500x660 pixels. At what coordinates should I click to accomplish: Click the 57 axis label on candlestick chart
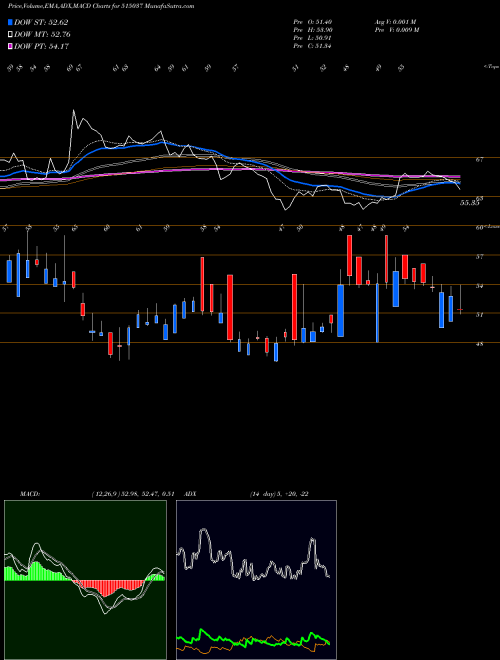pos(480,256)
